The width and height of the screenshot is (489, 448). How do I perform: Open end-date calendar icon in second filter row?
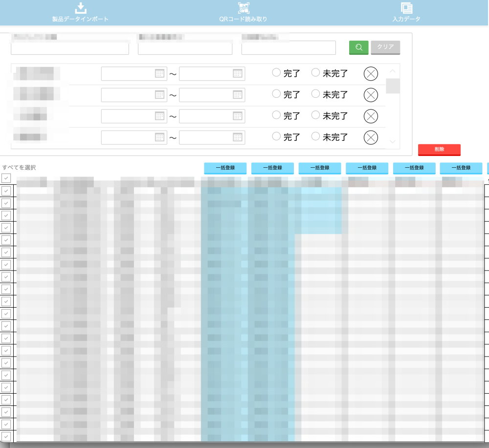(x=237, y=95)
